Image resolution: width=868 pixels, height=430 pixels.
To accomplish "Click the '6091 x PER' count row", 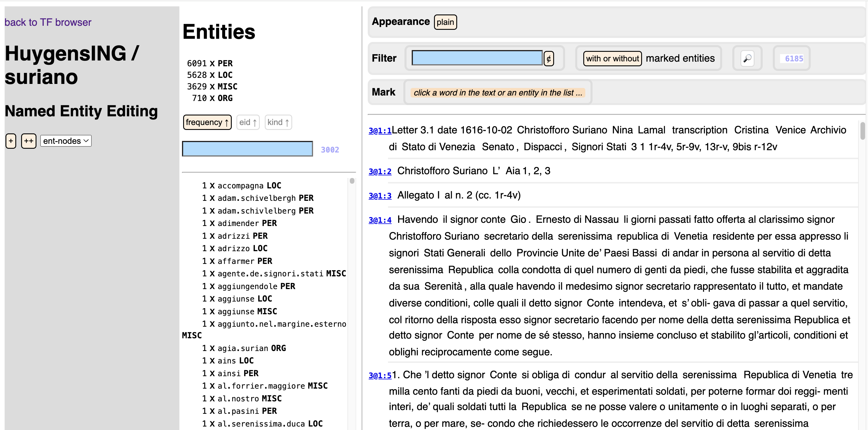I will coord(210,63).
